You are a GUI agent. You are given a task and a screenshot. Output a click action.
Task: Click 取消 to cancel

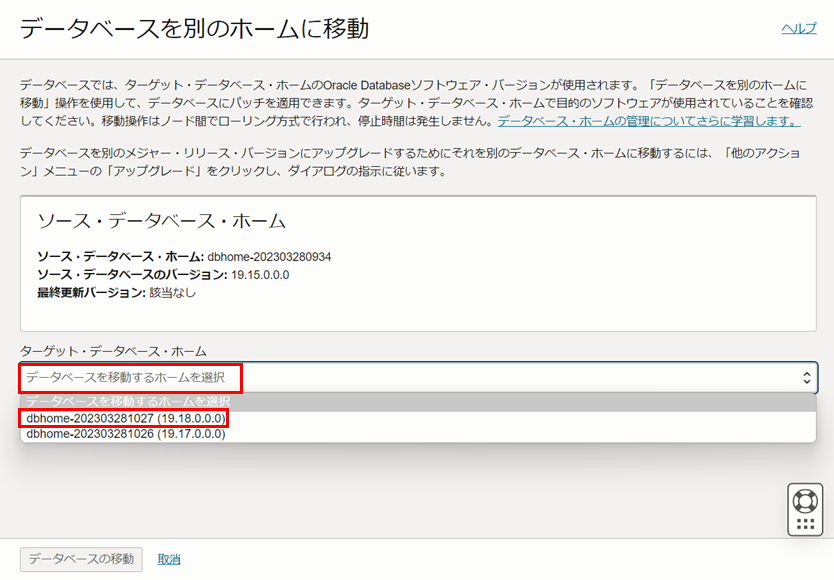pos(169,559)
